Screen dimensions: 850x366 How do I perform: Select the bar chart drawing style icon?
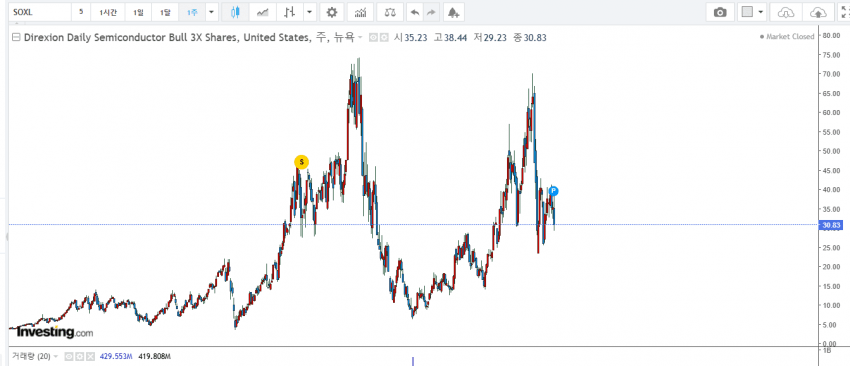pyautogui.click(x=290, y=12)
